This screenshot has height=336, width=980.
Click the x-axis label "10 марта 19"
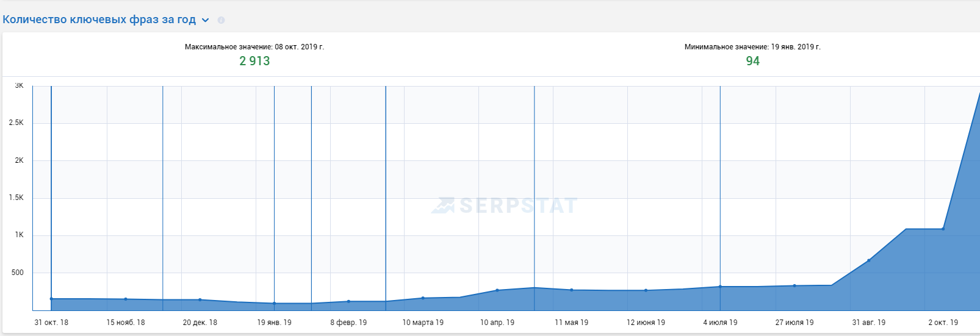[x=423, y=323]
